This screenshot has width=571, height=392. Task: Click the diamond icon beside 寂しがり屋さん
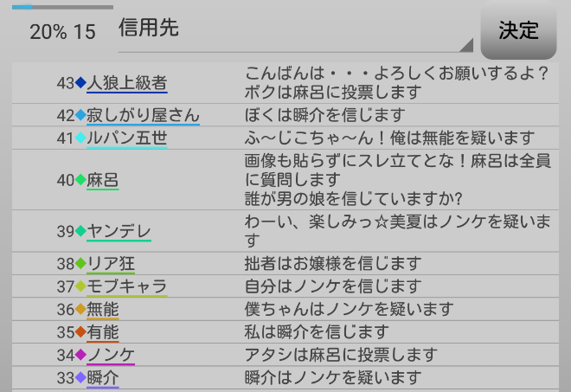pos(81,115)
